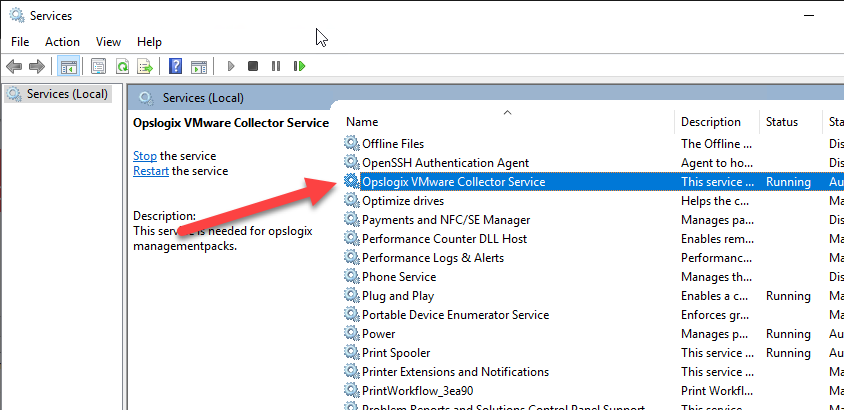The image size is (844, 410).
Task: Click Running status of Plug and Play
Action: (788, 296)
